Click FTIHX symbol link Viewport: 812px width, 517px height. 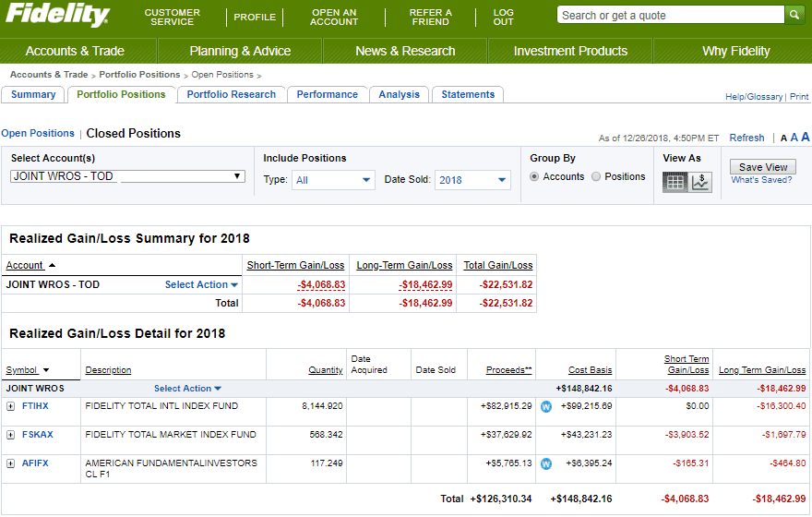point(35,406)
